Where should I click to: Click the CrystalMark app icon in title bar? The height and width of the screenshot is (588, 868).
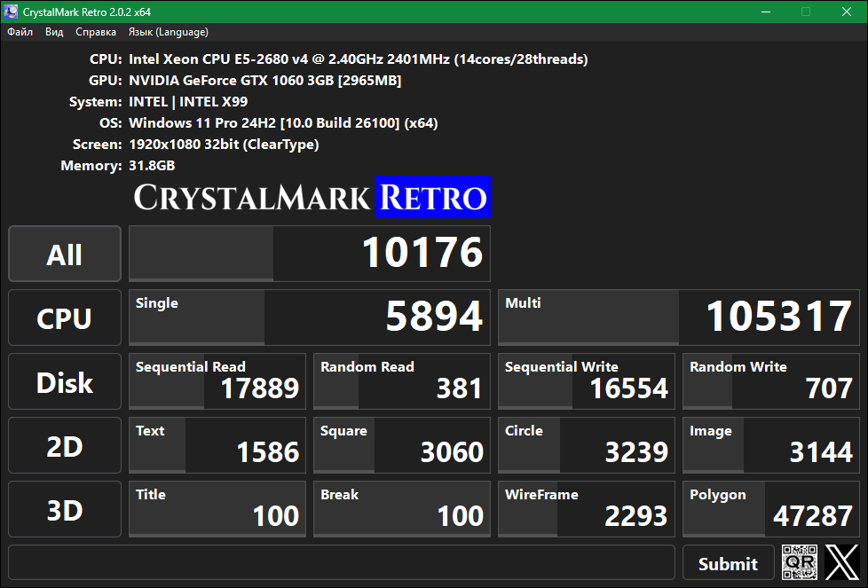11,12
